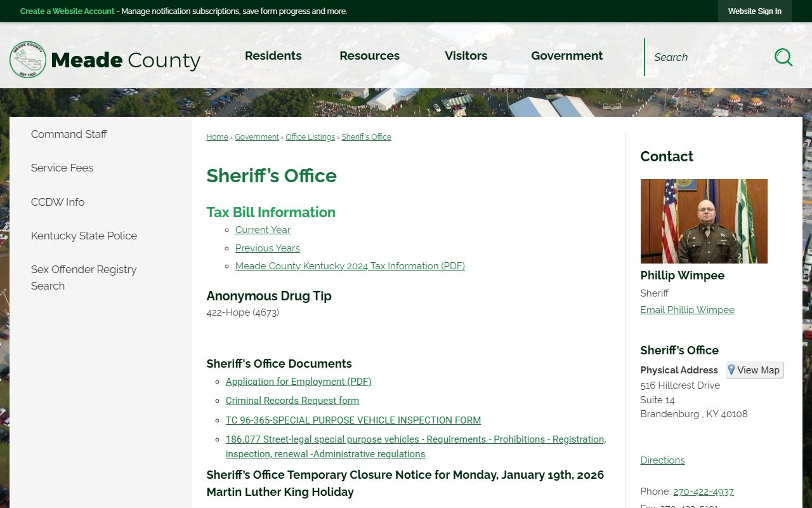812x508 pixels.
Task: Click the Temporary Closure Notice heading
Action: coord(405,483)
